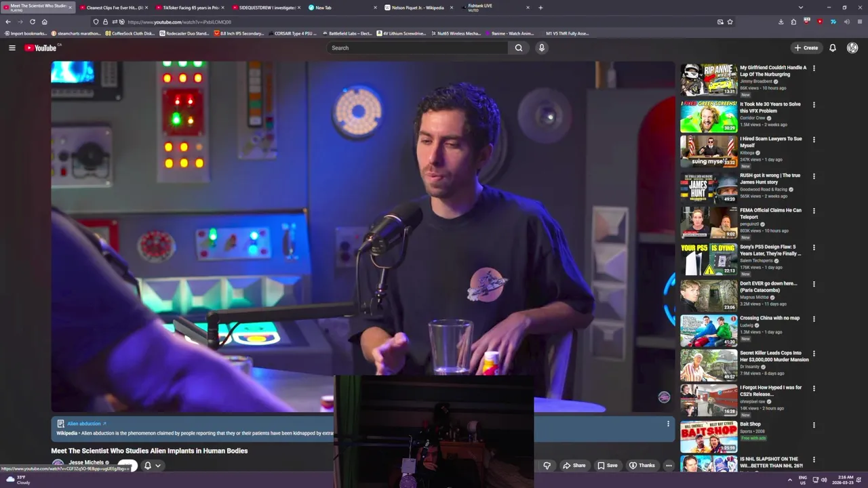Open options for My Girlfriend Couldn't Handle video
The image size is (868, 488).
point(814,68)
